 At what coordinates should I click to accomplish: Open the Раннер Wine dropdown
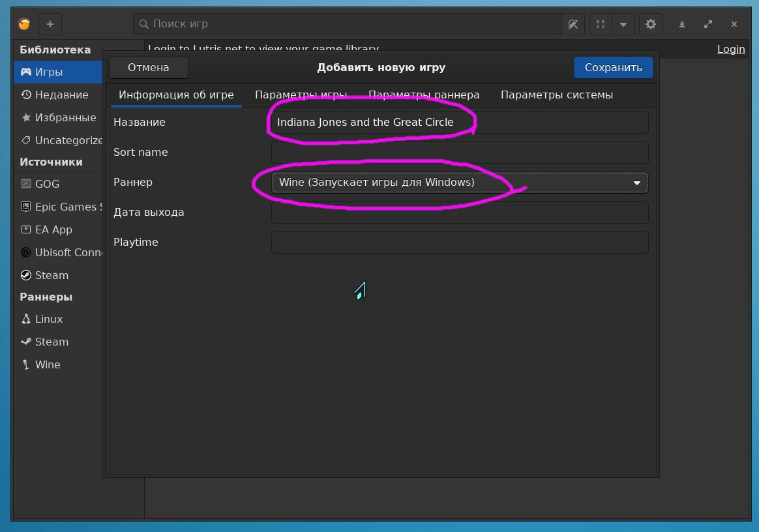pos(460,183)
